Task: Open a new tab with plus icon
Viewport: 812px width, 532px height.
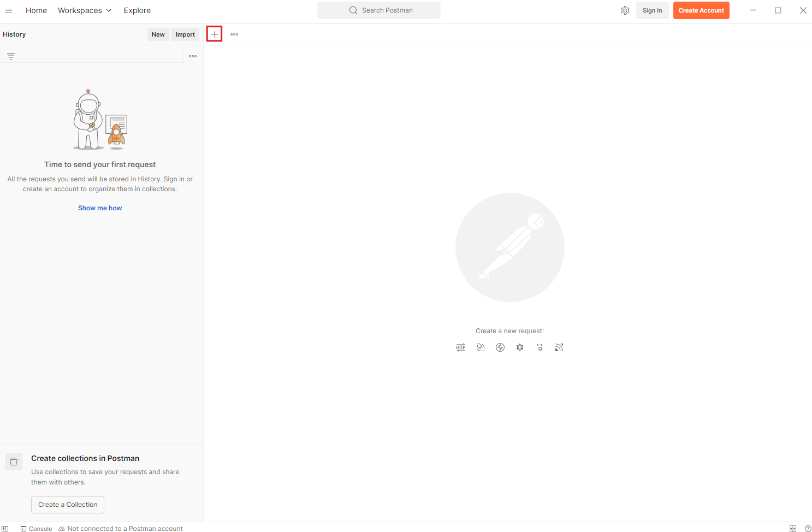Action: pos(215,34)
